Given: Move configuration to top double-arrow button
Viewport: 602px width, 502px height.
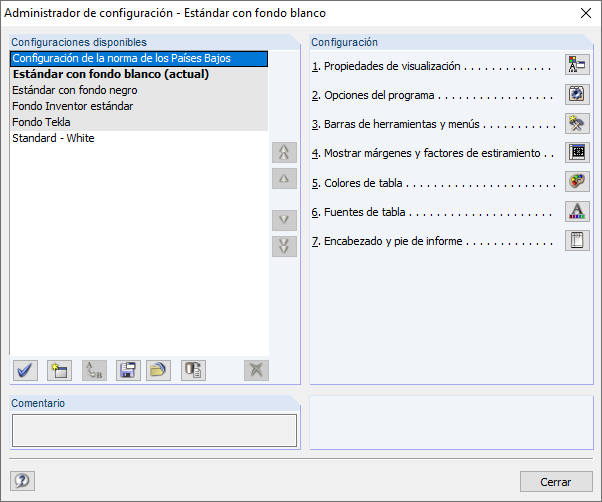Looking at the screenshot, I should (x=284, y=152).
